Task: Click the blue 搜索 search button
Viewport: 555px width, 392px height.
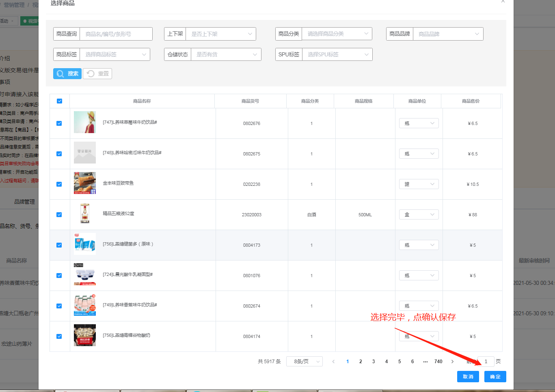Action: 67,73
